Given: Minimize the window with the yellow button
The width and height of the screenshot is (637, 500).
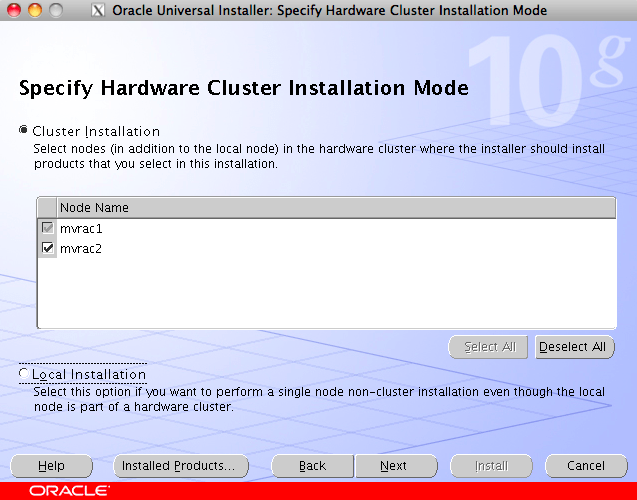Looking at the screenshot, I should pyautogui.click(x=35, y=11).
